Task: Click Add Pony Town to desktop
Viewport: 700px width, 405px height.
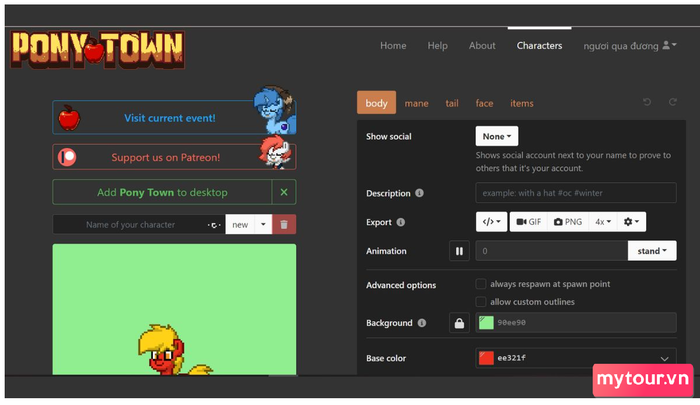Action: coord(162,192)
